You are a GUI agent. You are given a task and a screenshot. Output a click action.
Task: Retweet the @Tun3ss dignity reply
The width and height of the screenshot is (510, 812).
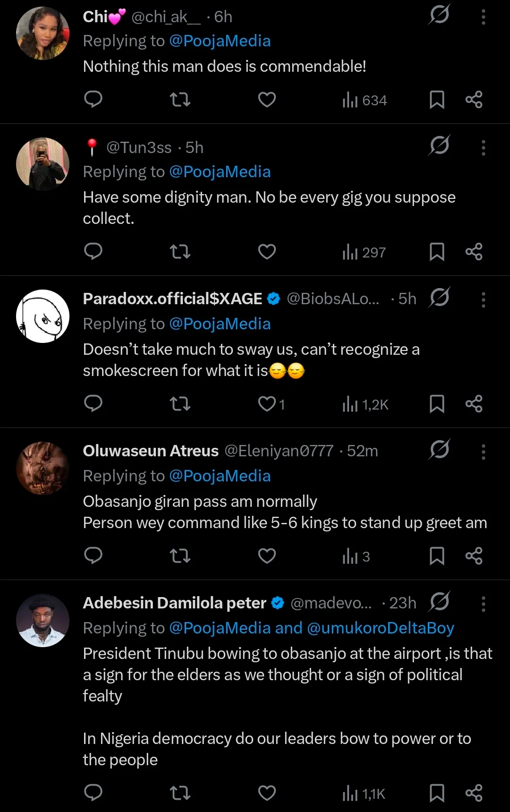[x=180, y=252]
